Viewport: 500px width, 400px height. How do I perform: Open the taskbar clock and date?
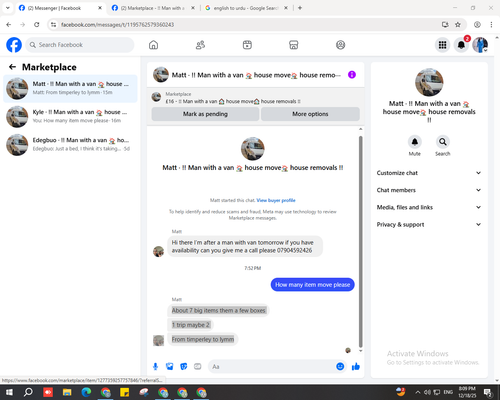[467, 392]
